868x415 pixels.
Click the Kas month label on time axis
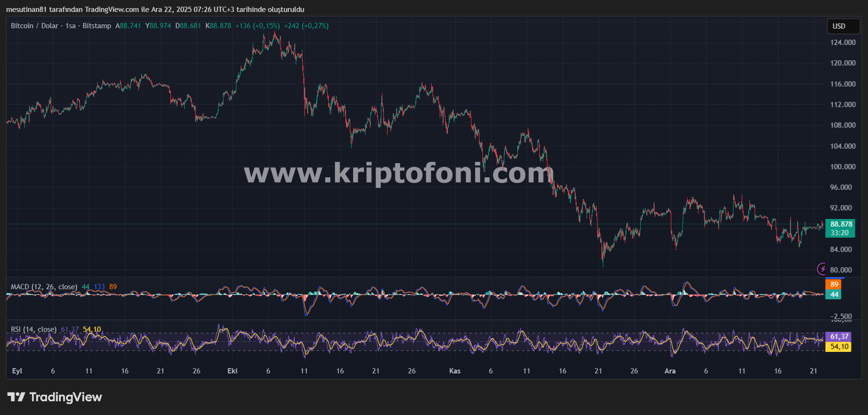(x=455, y=371)
